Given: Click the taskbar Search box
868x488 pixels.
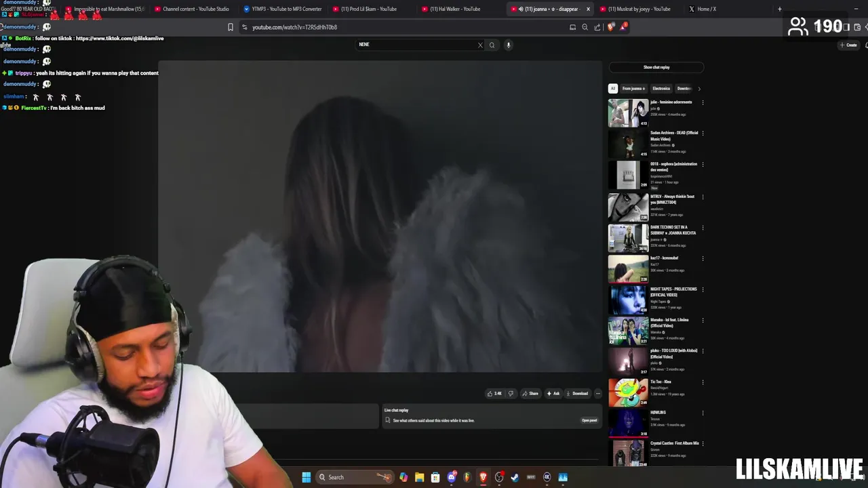Looking at the screenshot, I should (355, 477).
